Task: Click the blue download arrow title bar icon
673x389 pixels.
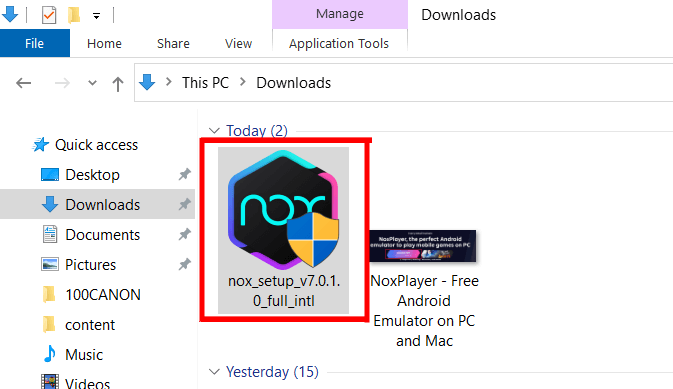Action: [10, 14]
